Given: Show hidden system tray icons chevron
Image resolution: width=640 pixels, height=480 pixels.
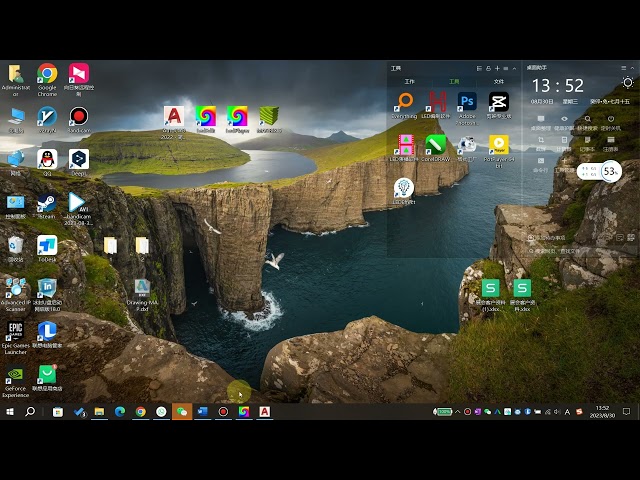Looking at the screenshot, I should tap(458, 412).
